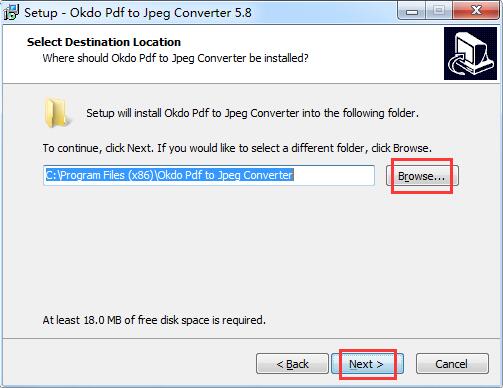Click the computer setup wizard image
Screen dimensions: 503x388
470,54
